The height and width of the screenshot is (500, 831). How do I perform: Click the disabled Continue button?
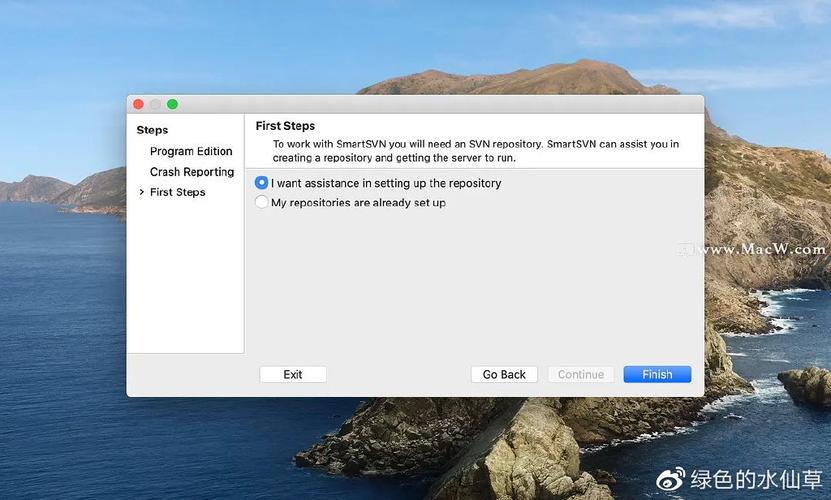[581, 374]
